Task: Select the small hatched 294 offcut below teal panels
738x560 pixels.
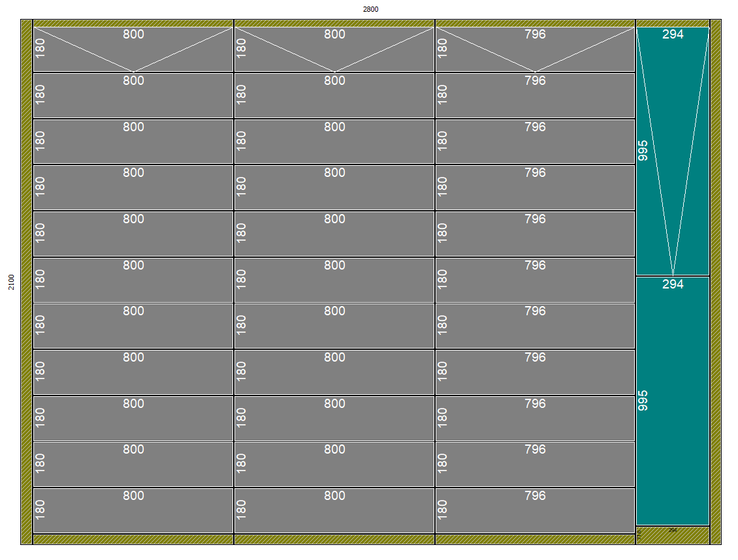Action: (673, 535)
